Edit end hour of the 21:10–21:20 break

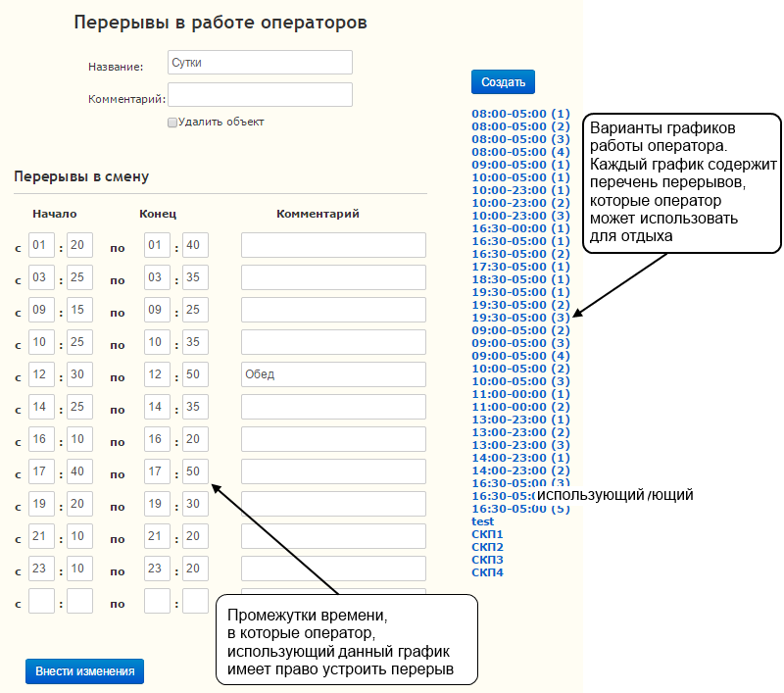tap(157, 536)
